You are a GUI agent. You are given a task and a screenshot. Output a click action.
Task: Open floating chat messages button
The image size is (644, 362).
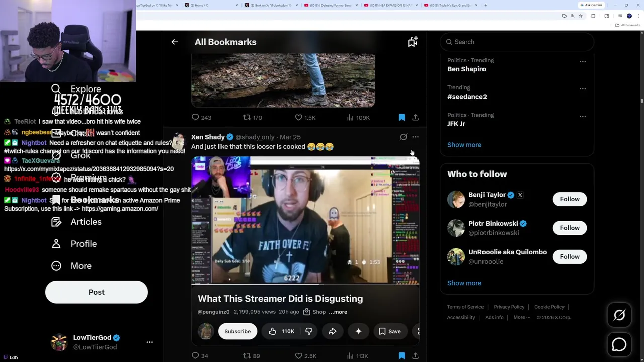(x=619, y=344)
